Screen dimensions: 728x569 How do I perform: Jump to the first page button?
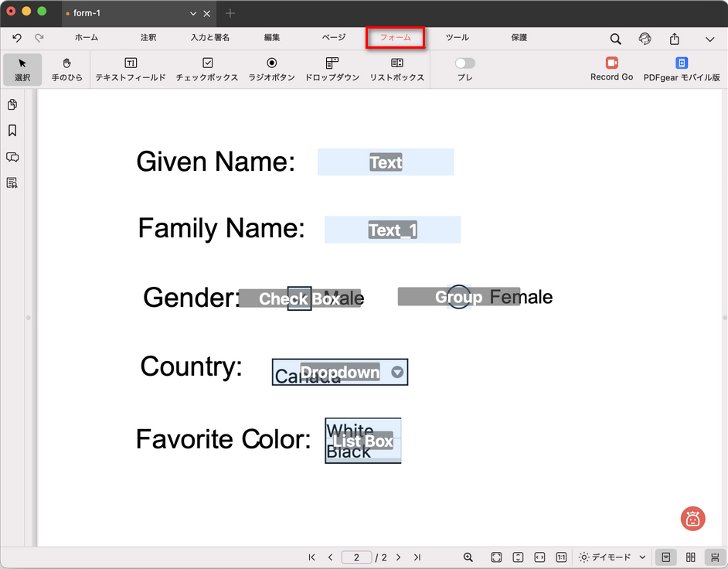point(311,557)
